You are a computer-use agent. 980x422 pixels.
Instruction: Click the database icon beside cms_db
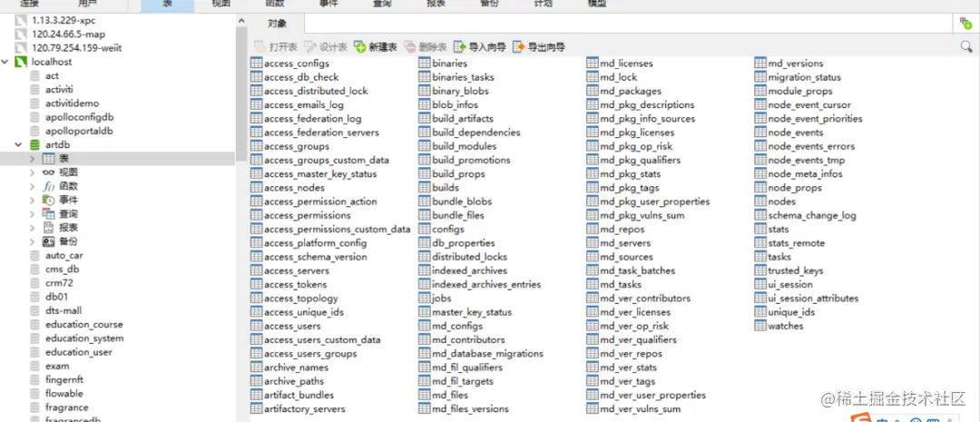tap(35, 269)
